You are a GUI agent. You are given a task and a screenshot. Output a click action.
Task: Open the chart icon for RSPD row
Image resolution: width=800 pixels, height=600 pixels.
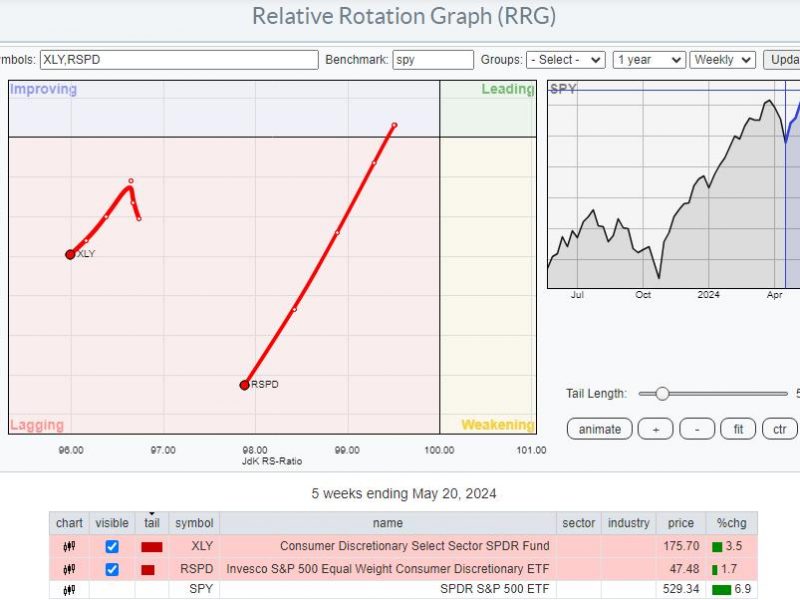(x=69, y=569)
